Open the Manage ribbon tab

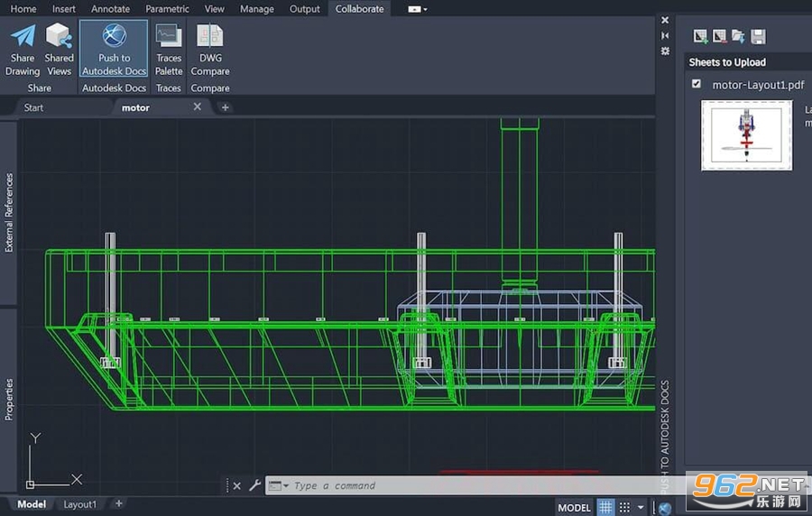257,9
